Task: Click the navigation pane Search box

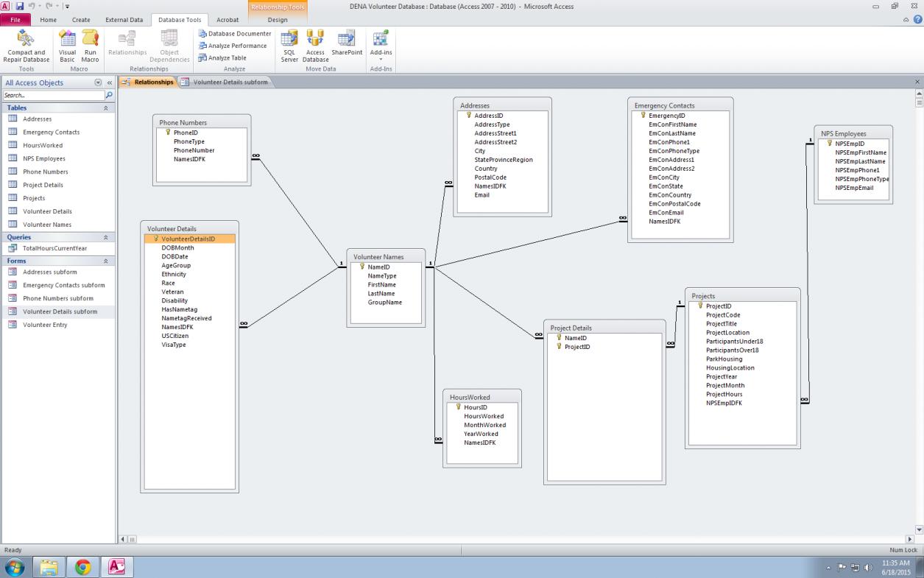Action: (x=54, y=95)
